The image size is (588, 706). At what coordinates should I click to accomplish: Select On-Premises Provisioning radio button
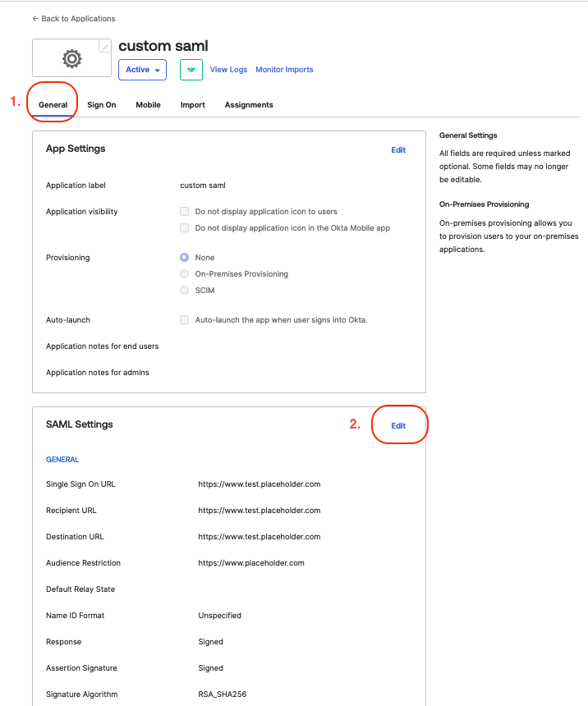[184, 273]
